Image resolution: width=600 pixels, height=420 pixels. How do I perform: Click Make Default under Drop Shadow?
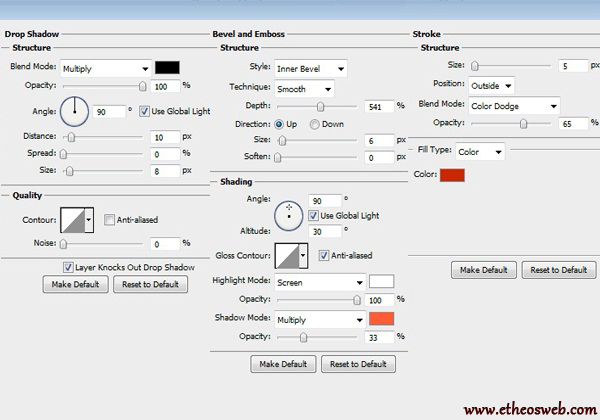(74, 284)
